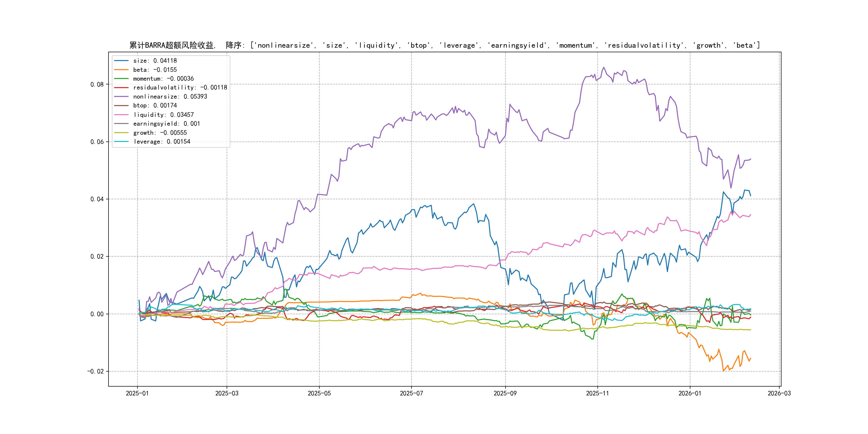Image resolution: width=868 pixels, height=434 pixels.
Task: Click the 'growth: -0.00555' legend entry
Action: [160, 133]
